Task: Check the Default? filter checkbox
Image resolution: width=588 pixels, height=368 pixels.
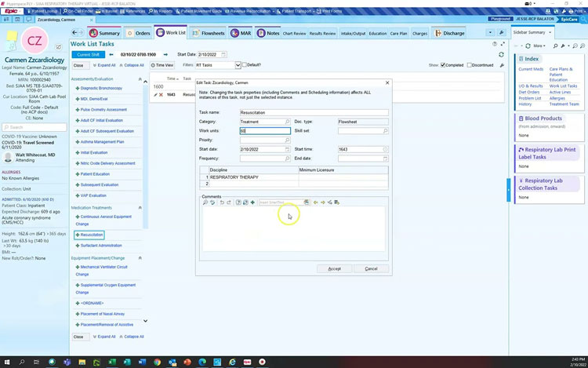Action: pos(243,65)
